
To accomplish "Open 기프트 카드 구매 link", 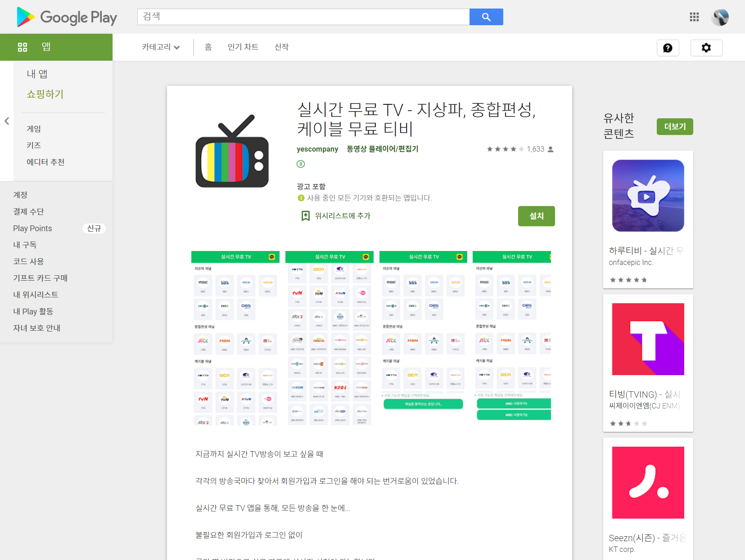I will pos(40,278).
